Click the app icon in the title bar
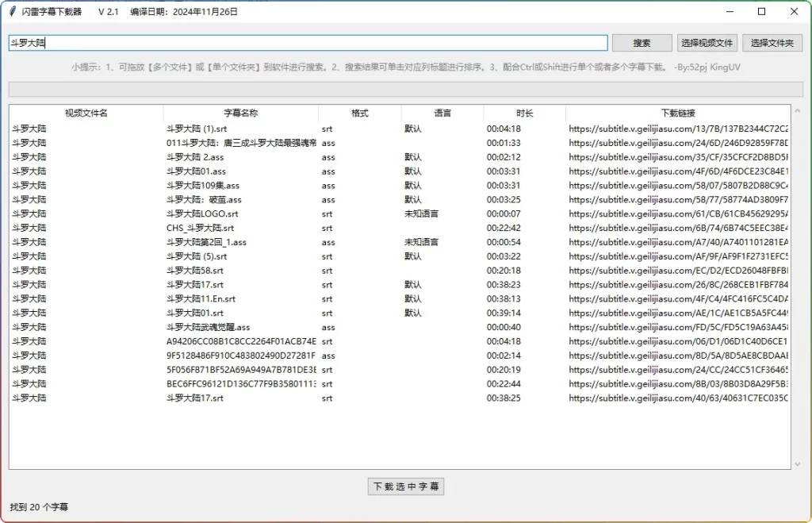Image resolution: width=812 pixels, height=523 pixels. click(12, 11)
